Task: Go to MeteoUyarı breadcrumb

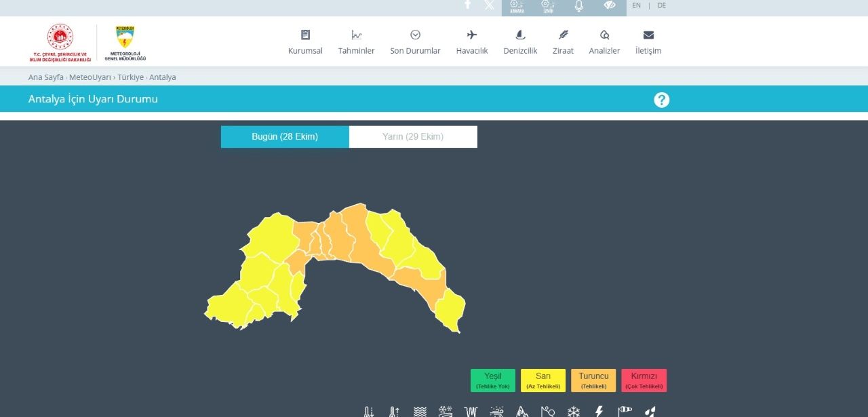Action: point(90,77)
